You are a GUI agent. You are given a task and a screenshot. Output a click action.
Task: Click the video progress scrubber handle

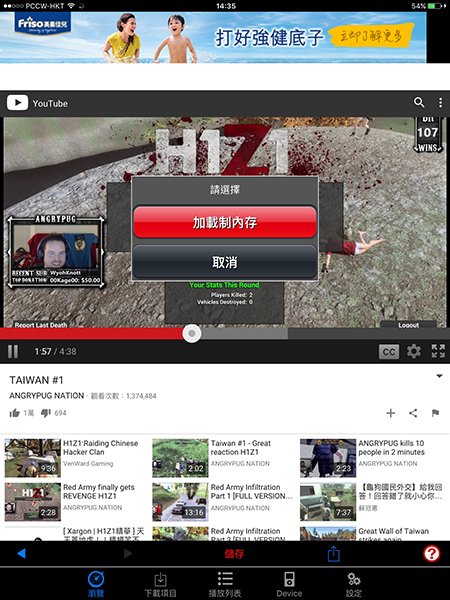tap(192, 333)
